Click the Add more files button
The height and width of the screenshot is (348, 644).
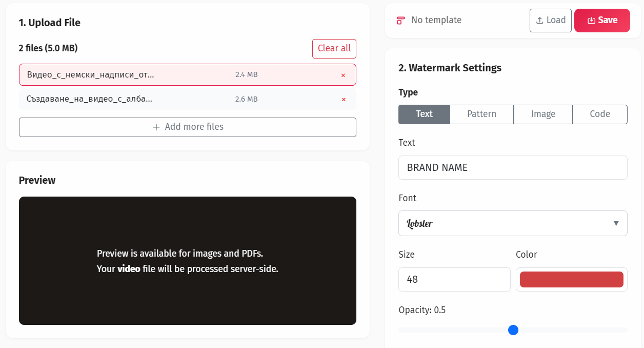point(188,127)
